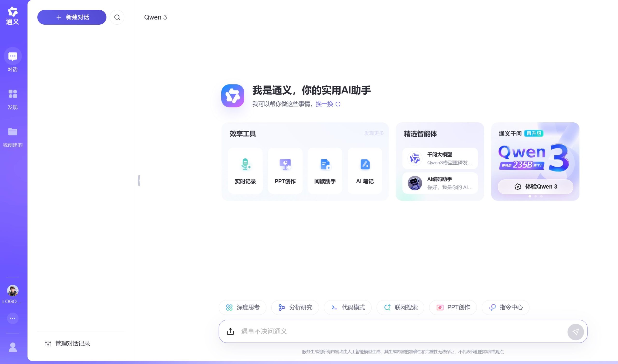Click the 精选智能体 section heading
Image resolution: width=618 pixels, height=364 pixels.
[x=420, y=134]
